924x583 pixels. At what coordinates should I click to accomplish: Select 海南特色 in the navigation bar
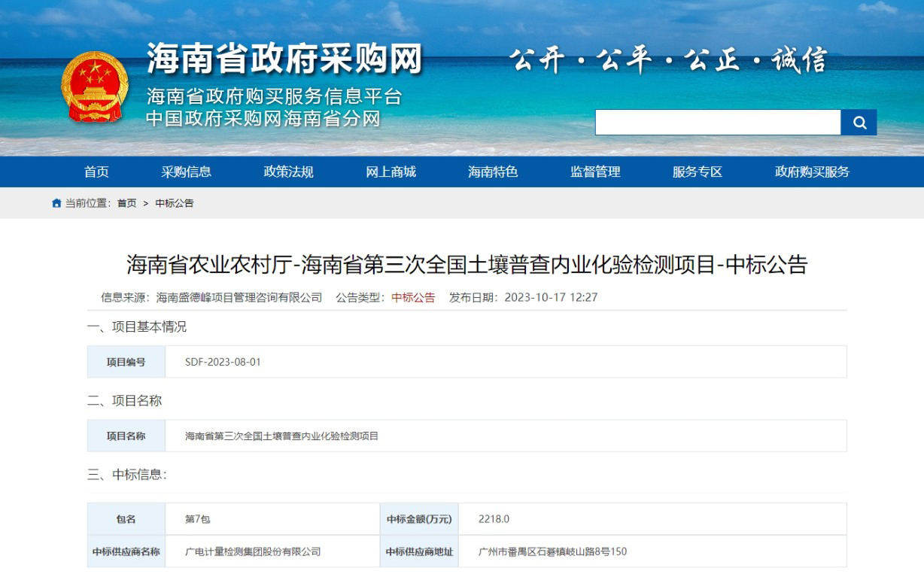click(x=493, y=172)
